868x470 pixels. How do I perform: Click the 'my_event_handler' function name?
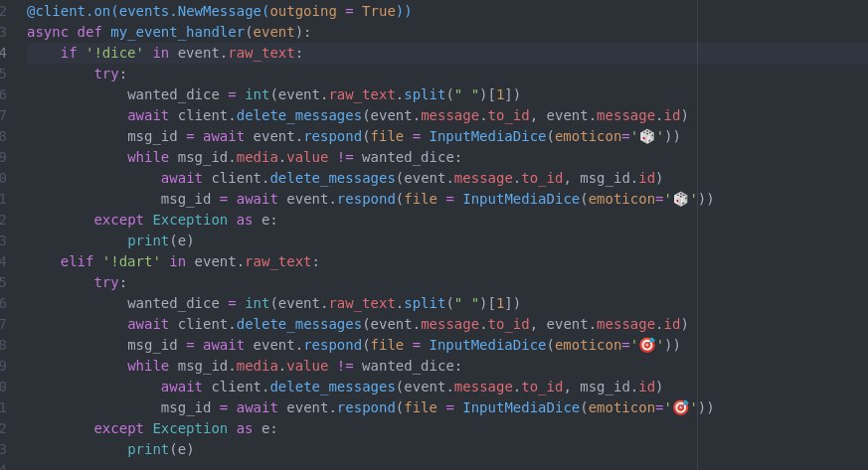[x=177, y=32]
